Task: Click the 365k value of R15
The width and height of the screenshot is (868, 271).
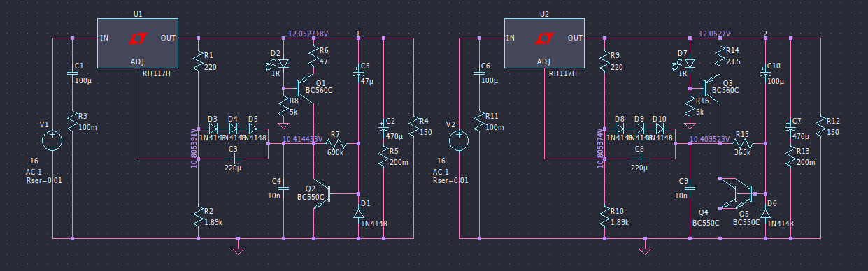Action: (742, 153)
